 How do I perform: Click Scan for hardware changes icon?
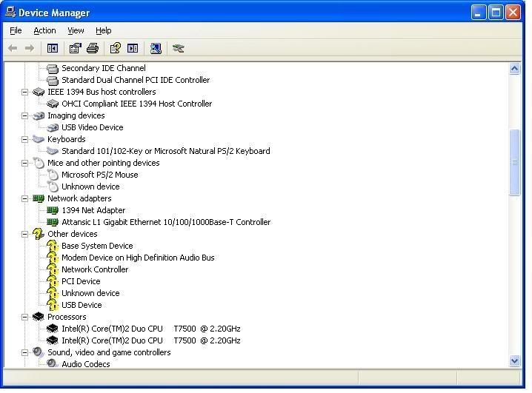coord(156,48)
